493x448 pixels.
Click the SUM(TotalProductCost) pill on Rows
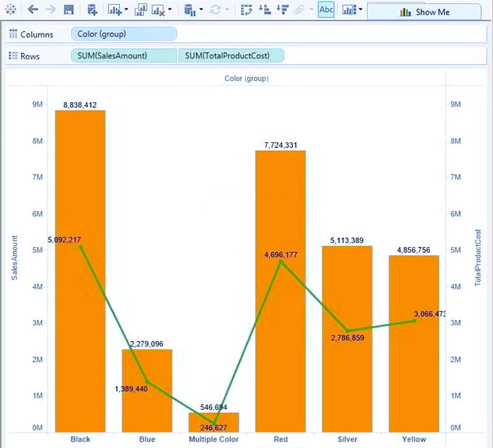232,56
